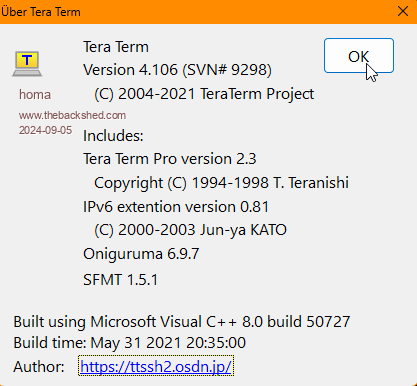Click the Author: label
The image size is (417, 386).
[x=39, y=367]
